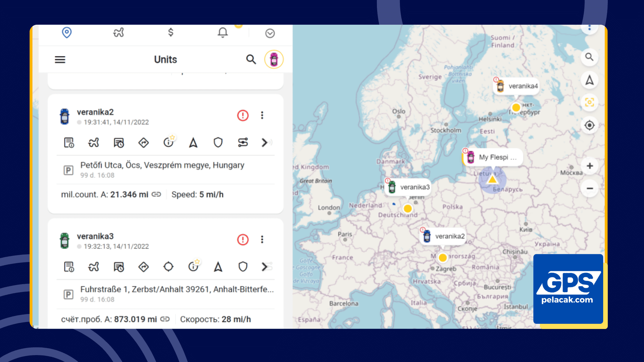Click yellow dot near Helsinki on map

(x=516, y=107)
